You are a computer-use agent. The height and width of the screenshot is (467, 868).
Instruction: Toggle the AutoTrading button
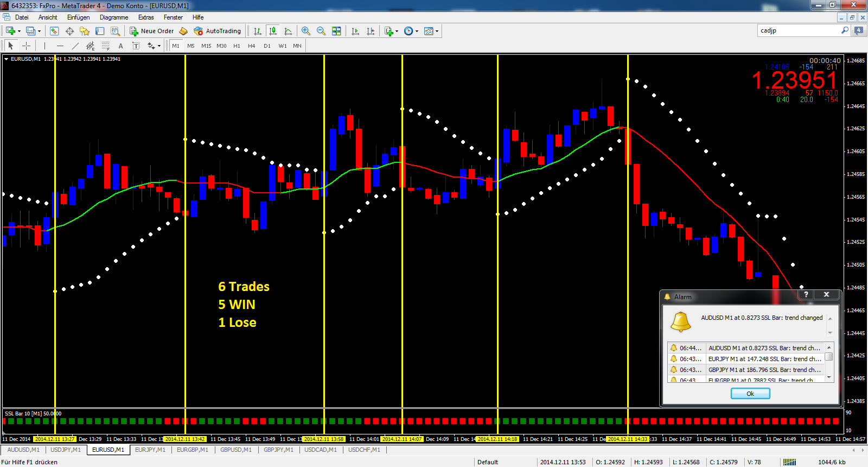218,31
